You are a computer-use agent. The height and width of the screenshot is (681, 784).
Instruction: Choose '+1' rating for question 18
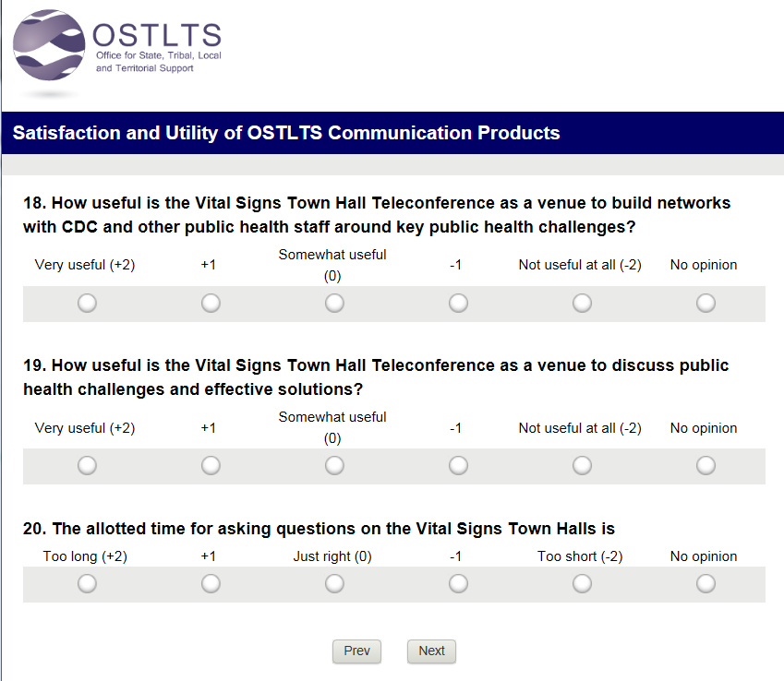(211, 303)
